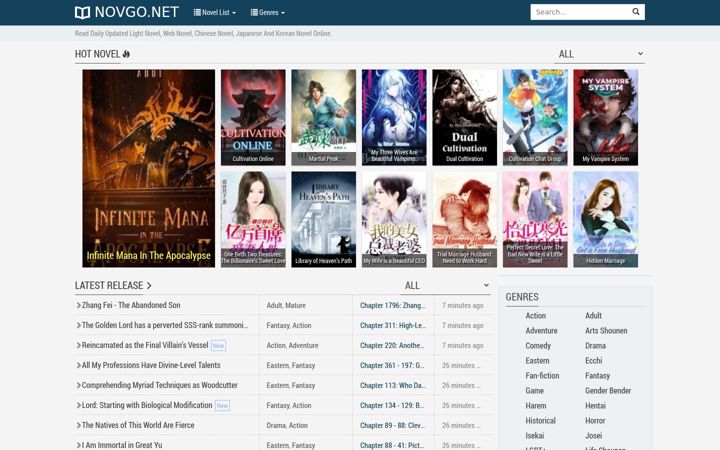Image resolution: width=720 pixels, height=450 pixels.
Task: Select the Adult genre in sidebar
Action: 593,315
